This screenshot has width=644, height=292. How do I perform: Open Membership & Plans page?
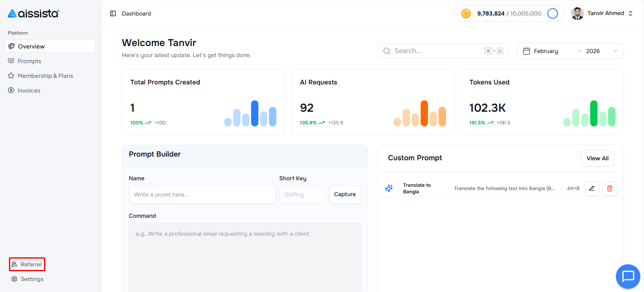(45, 76)
